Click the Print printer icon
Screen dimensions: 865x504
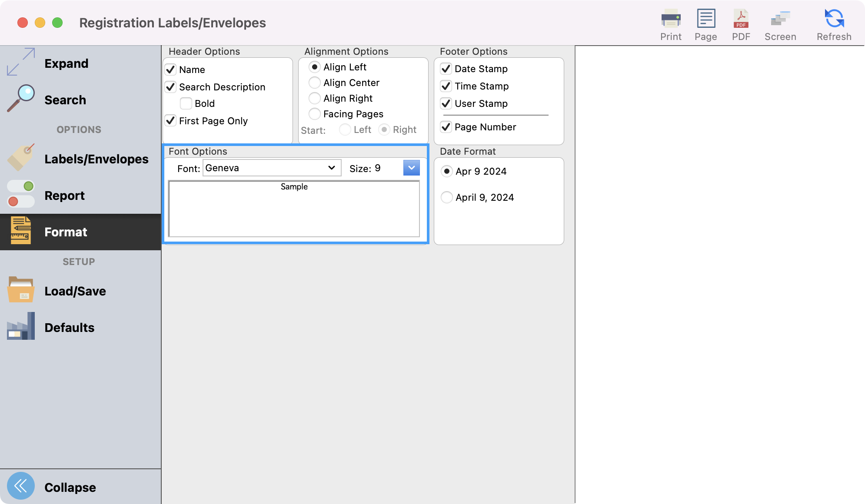point(671,19)
